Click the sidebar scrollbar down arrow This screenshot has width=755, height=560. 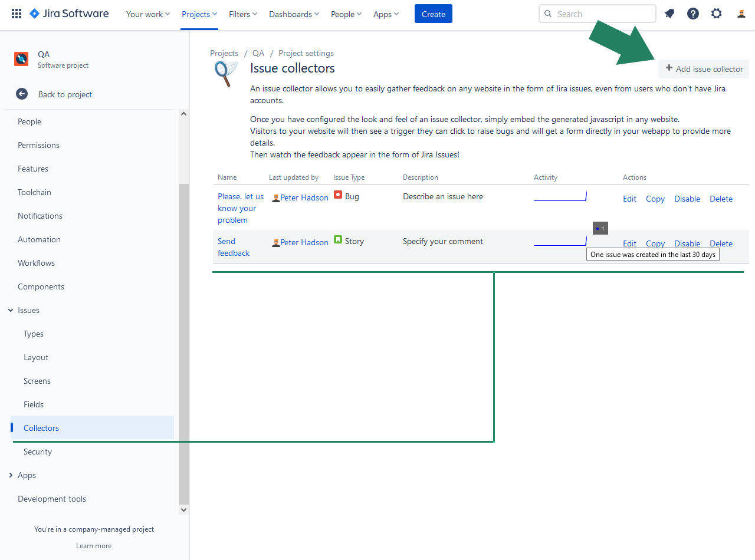(x=183, y=509)
